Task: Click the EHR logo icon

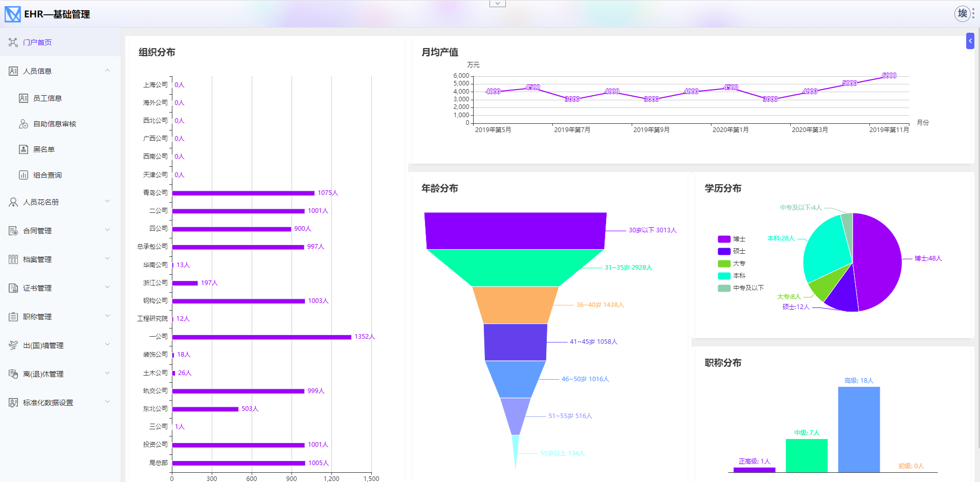Action: tap(13, 14)
